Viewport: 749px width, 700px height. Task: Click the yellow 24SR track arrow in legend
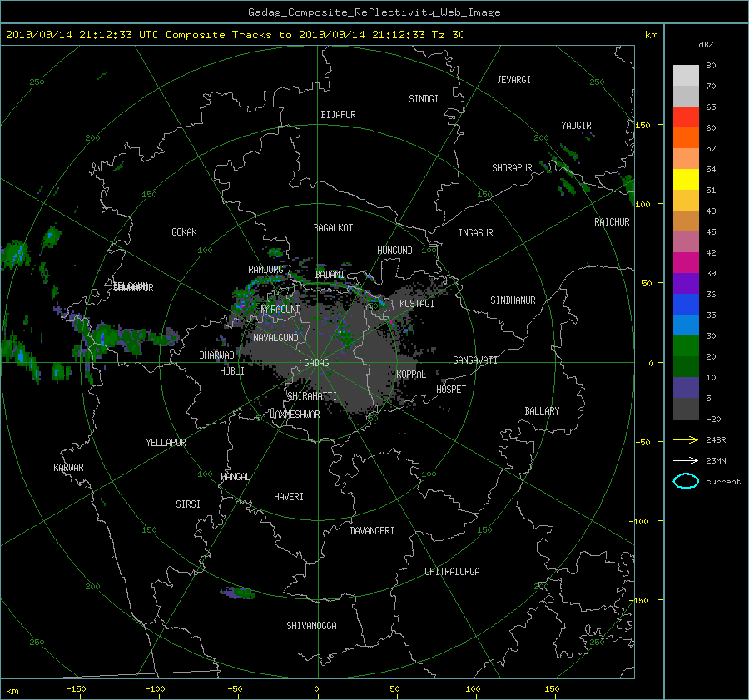(x=686, y=439)
